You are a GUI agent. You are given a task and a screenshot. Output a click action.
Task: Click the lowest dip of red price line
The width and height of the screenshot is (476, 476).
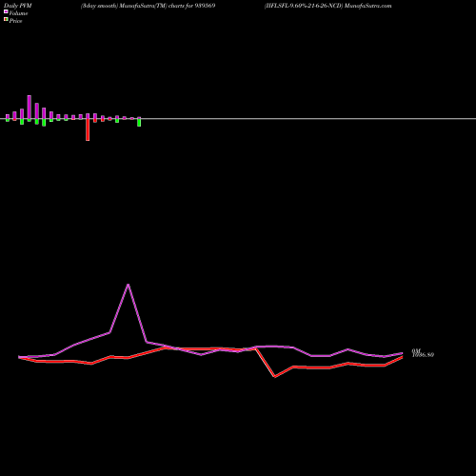coord(274,377)
